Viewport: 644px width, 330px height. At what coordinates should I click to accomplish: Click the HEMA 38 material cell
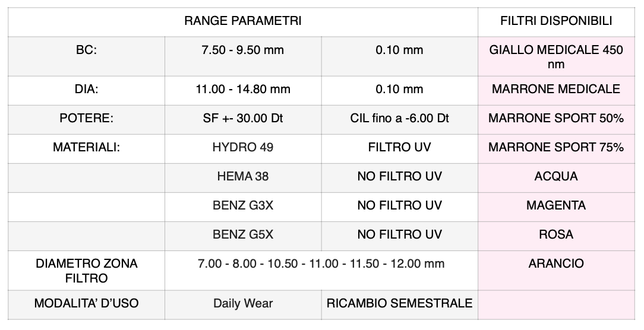pyautogui.click(x=243, y=176)
